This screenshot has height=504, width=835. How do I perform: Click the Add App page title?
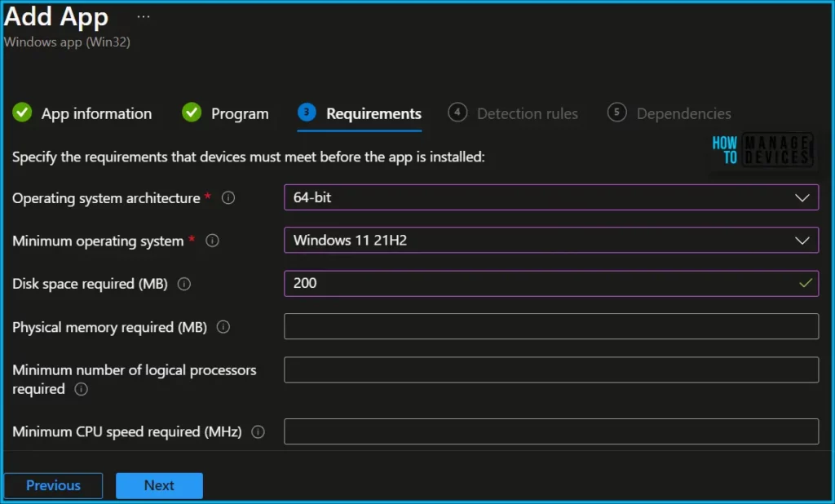click(x=56, y=16)
